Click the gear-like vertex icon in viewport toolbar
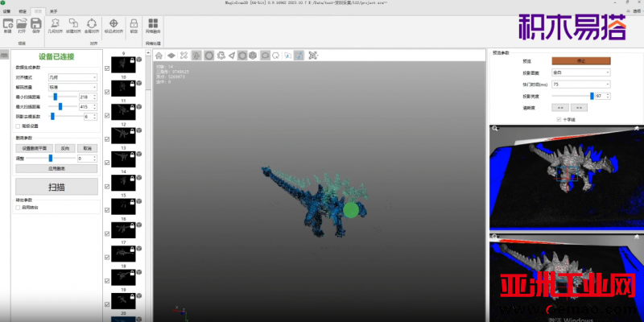This screenshot has height=322, width=644. pyautogui.click(x=221, y=56)
